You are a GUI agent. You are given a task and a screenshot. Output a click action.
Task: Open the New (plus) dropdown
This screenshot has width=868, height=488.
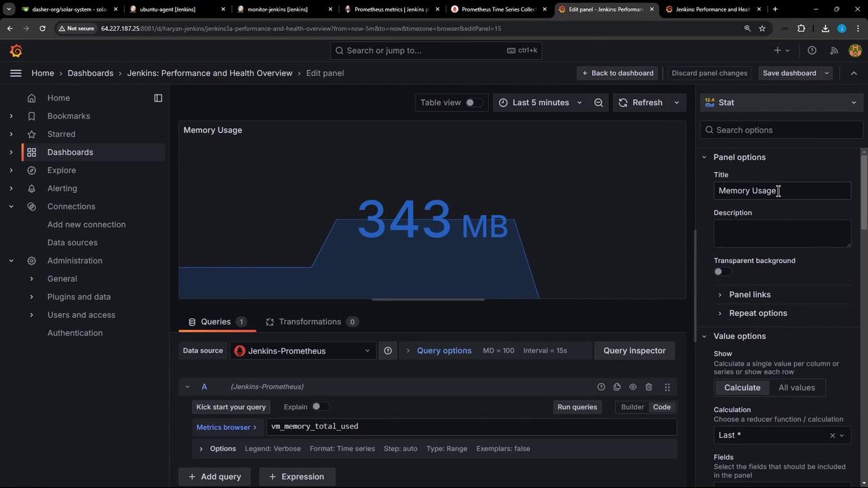tap(782, 50)
